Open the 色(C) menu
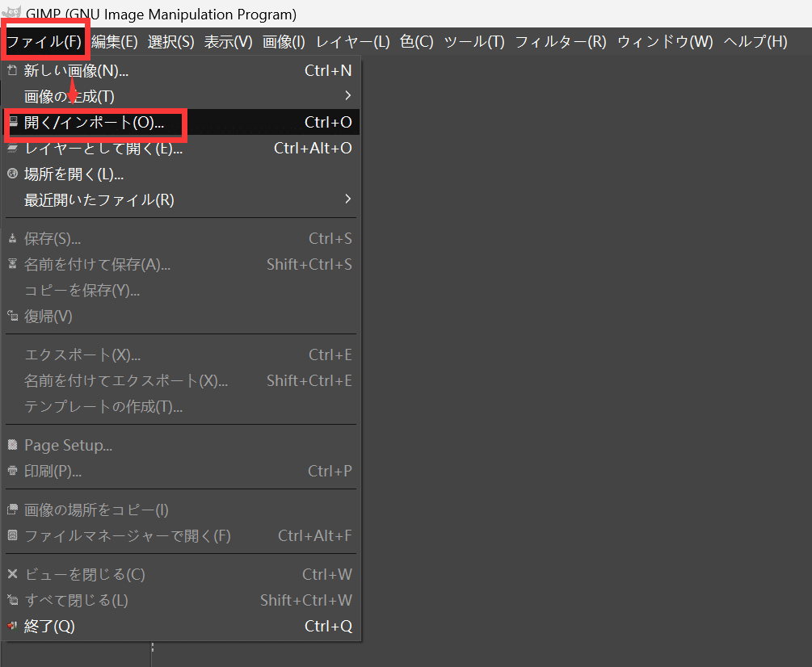812x667 pixels. coord(416,41)
